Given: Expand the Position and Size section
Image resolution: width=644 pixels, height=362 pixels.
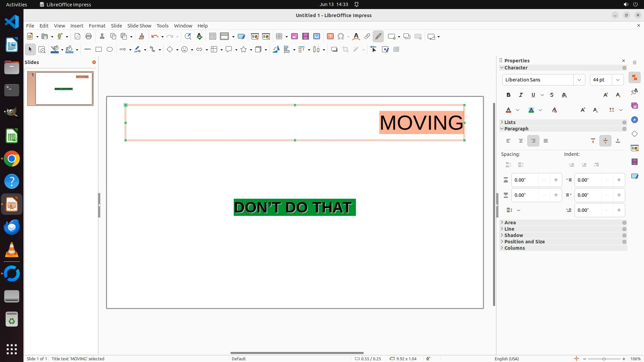Looking at the screenshot, I should [x=524, y=242].
